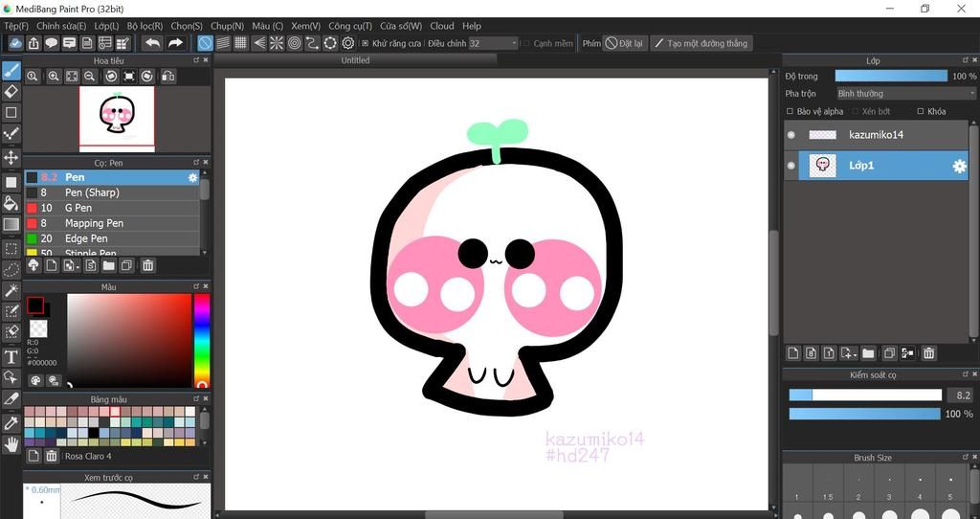Click the navigator preview thumbnail

117,119
